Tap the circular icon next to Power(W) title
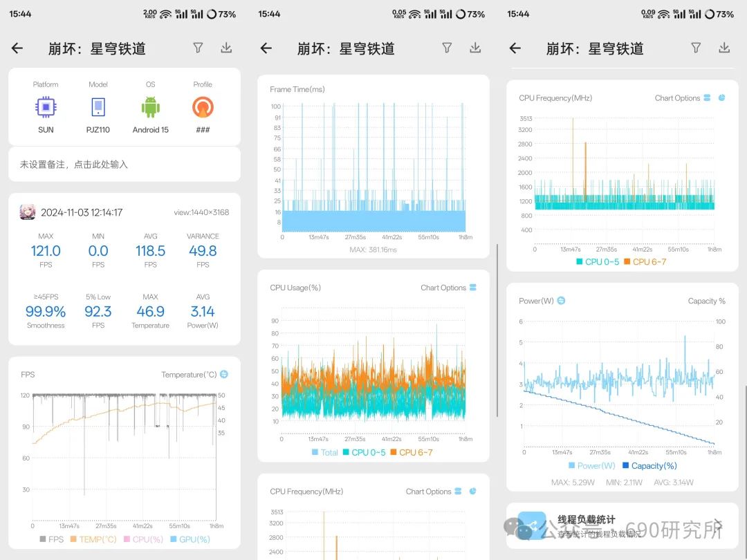The width and height of the screenshot is (747, 560). (x=561, y=301)
